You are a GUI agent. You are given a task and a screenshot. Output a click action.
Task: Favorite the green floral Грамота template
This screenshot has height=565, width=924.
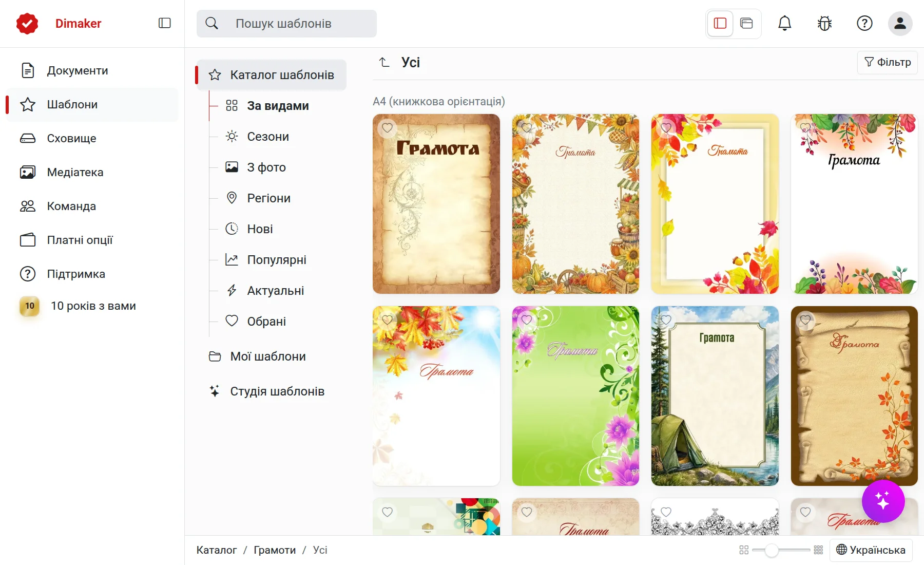[527, 319]
